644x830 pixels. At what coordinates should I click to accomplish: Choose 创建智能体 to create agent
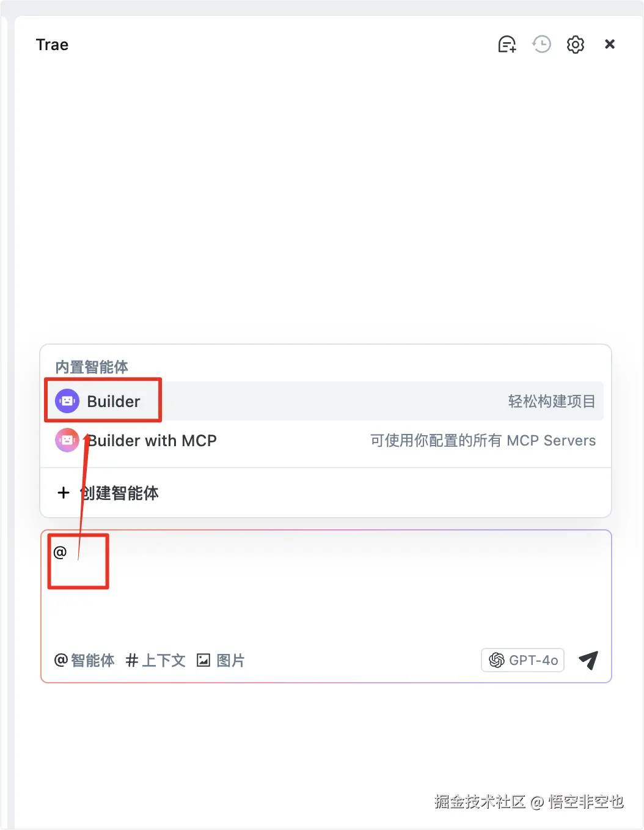pyautogui.click(x=326, y=493)
